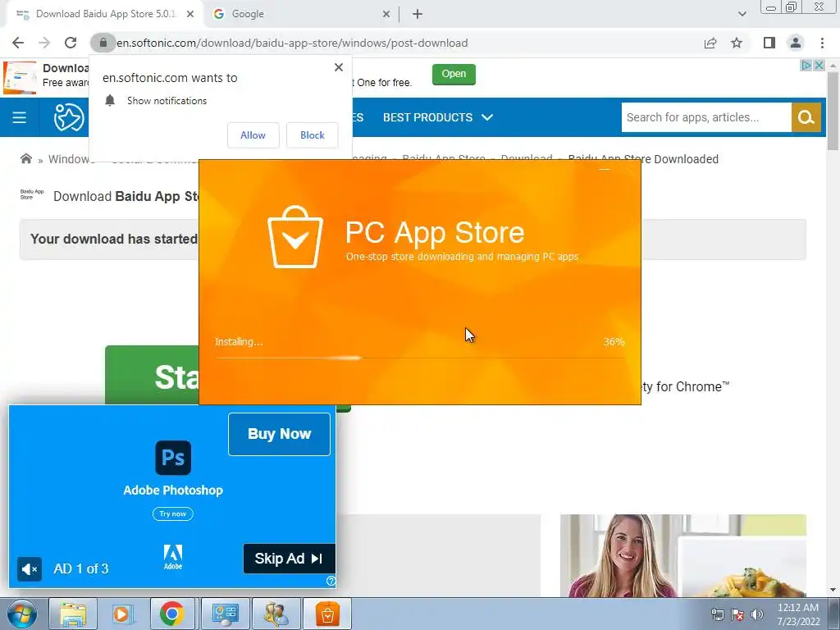Go to Softonic home breadcrumb icon
840x630 pixels.
(25, 158)
